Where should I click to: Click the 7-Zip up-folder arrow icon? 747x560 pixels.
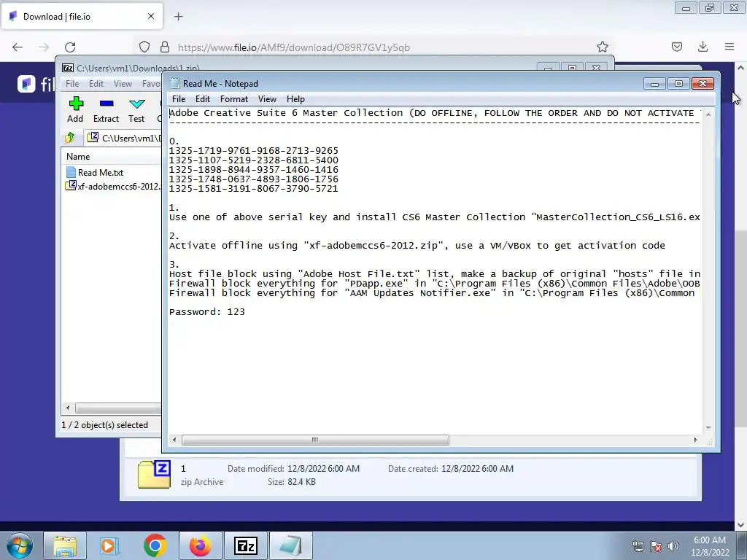[x=70, y=138]
